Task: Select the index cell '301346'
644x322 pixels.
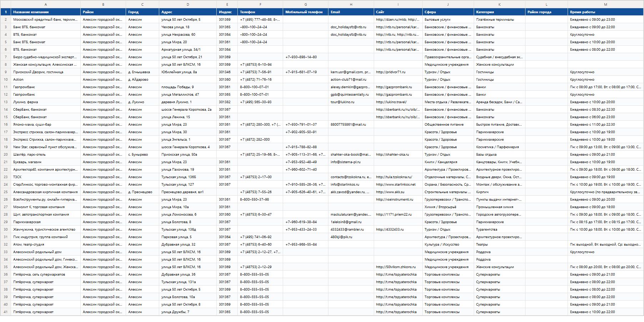Action: (227, 72)
